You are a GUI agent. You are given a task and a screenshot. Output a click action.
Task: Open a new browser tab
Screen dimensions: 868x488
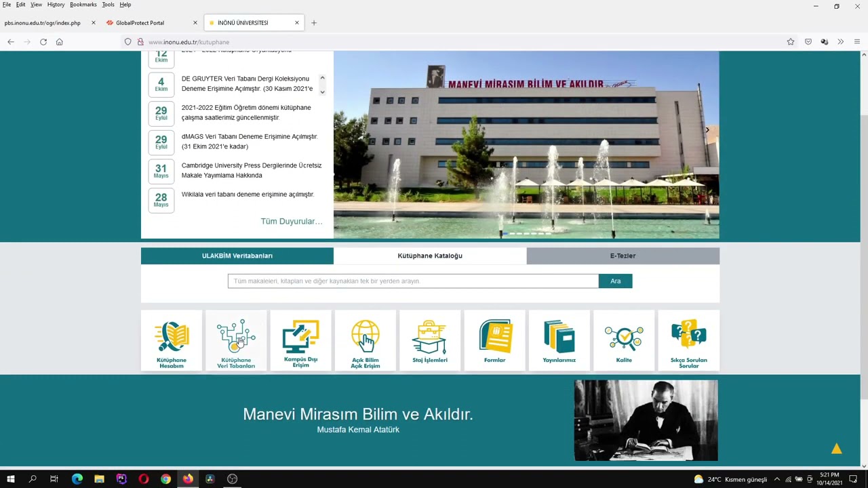pos(314,23)
